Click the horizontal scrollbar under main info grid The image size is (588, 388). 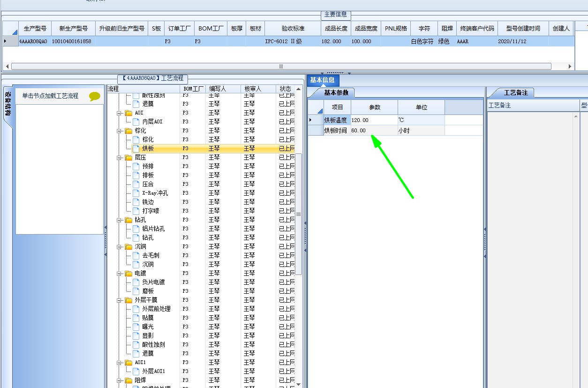281,66
